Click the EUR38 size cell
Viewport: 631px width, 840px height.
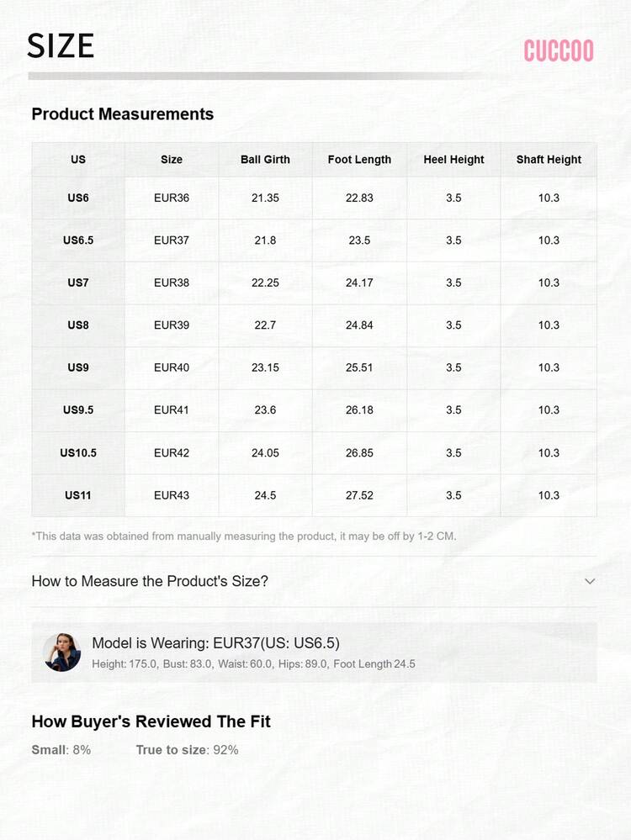(x=172, y=283)
